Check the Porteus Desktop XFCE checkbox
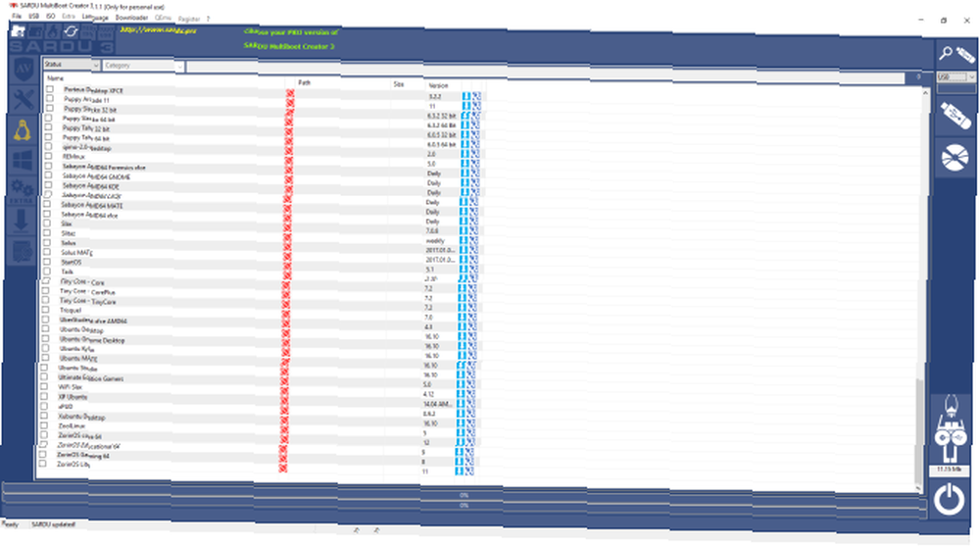Screen dimensions: 980x548 pyautogui.click(x=50, y=89)
